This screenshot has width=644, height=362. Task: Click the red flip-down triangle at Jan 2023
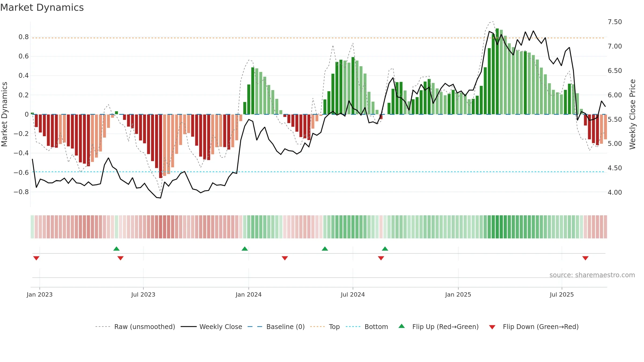click(36, 258)
